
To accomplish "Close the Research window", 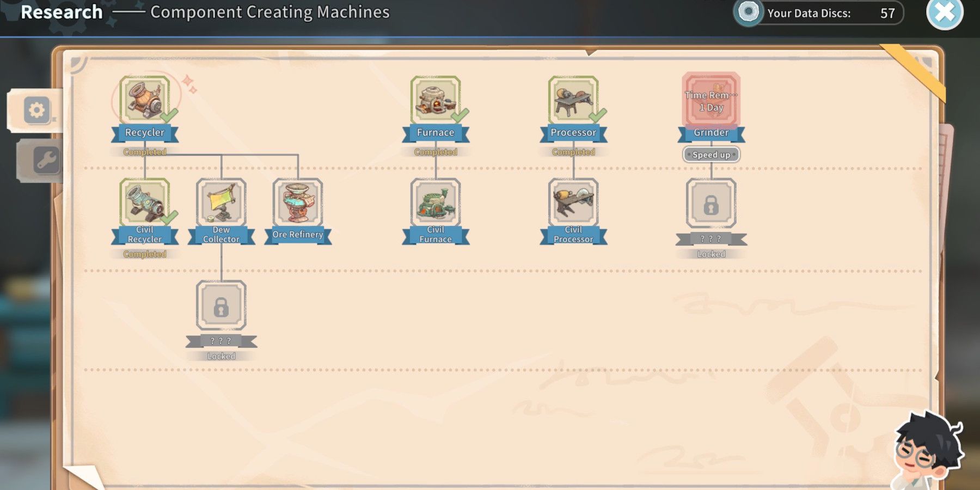I will [x=945, y=13].
